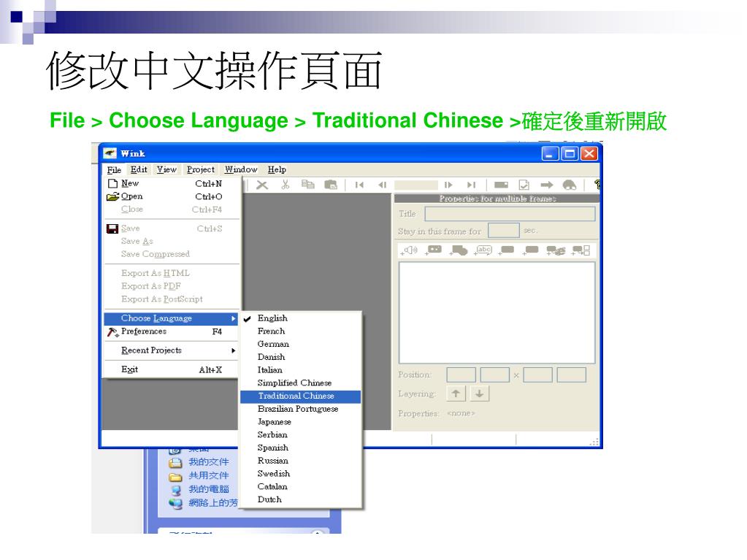Click the rounded dome icon in toolbar
This screenshot has height=560, width=747.
tap(570, 185)
